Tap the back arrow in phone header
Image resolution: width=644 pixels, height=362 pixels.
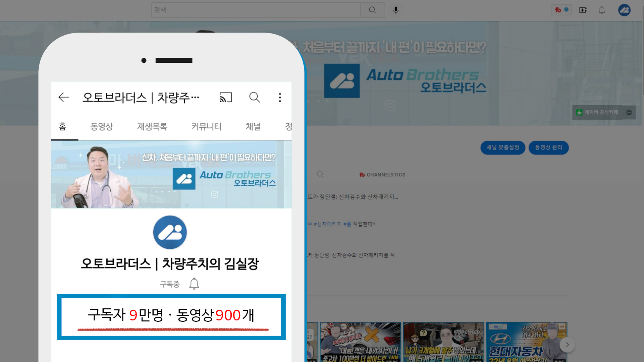point(63,98)
